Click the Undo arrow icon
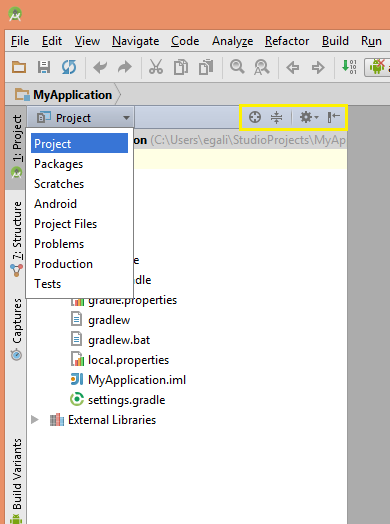 (x=100, y=67)
